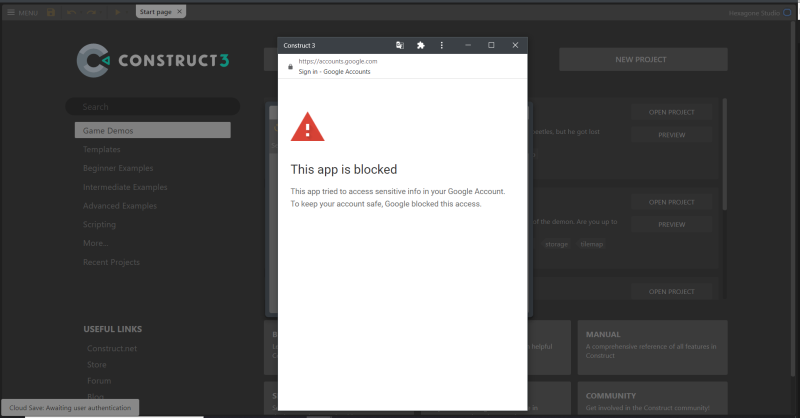
Task: Click OPEN PROJECT for the beetles demo
Action: click(x=671, y=112)
